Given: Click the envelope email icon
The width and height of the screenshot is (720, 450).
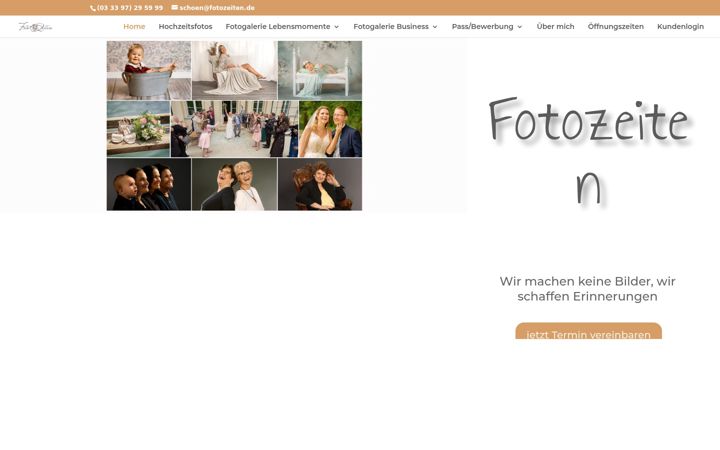Looking at the screenshot, I should (x=174, y=7).
